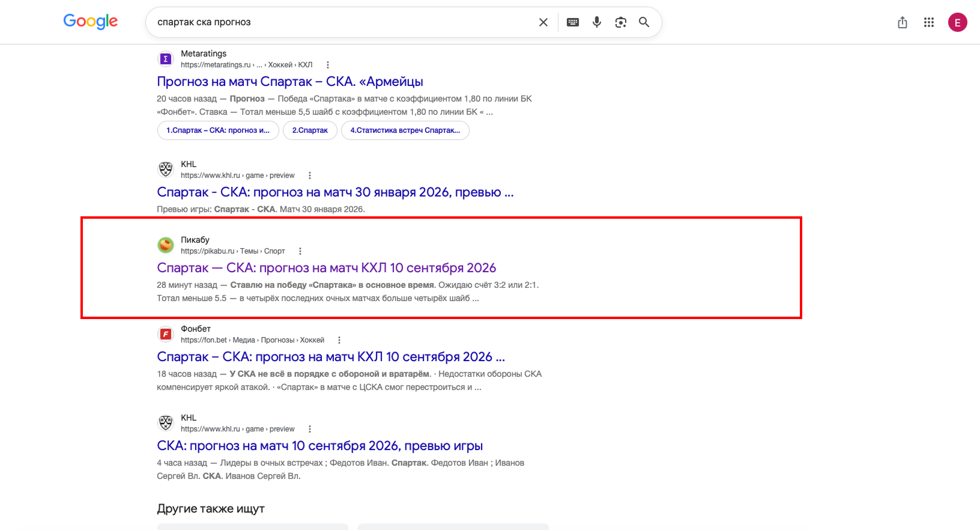Open Пикабу forecast for 10 сентября 2026
The height and width of the screenshot is (530, 980).
pyautogui.click(x=327, y=268)
